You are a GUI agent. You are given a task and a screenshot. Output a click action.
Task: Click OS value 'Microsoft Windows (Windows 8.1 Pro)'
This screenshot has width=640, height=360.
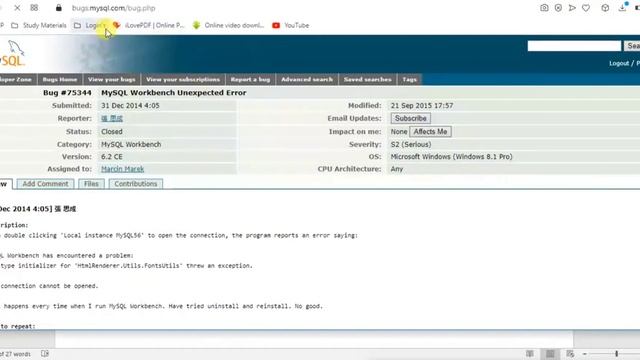pos(451,157)
